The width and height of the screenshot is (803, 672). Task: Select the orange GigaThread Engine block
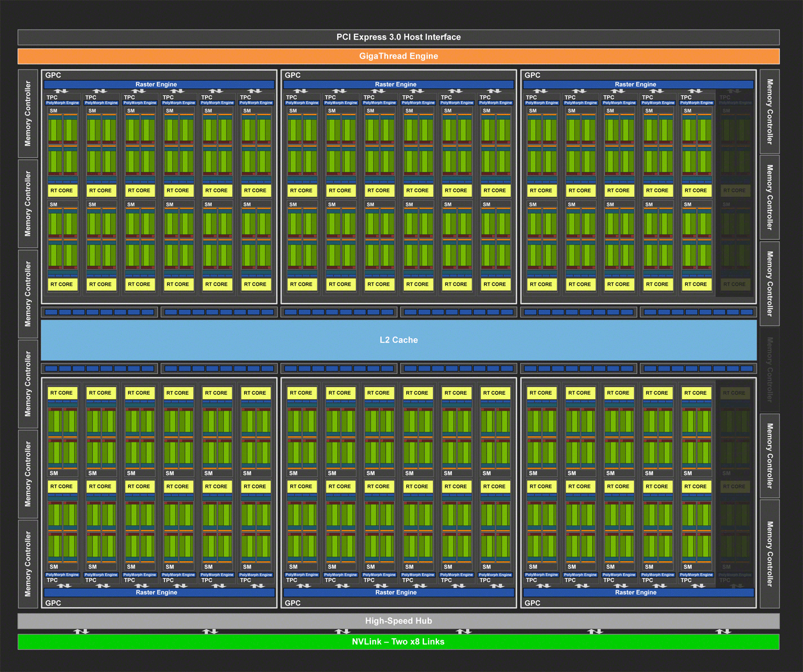pos(398,56)
